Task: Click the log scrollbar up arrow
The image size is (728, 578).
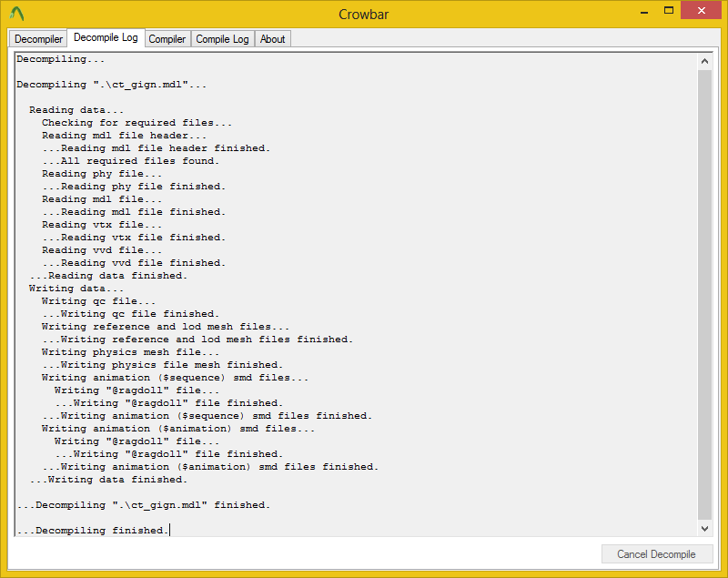Action: tap(704, 61)
